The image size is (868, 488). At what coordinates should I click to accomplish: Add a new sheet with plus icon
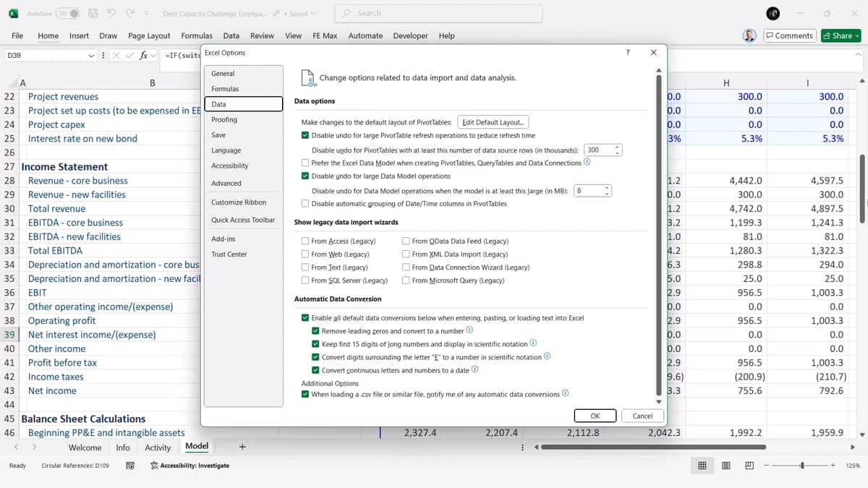coord(242,447)
